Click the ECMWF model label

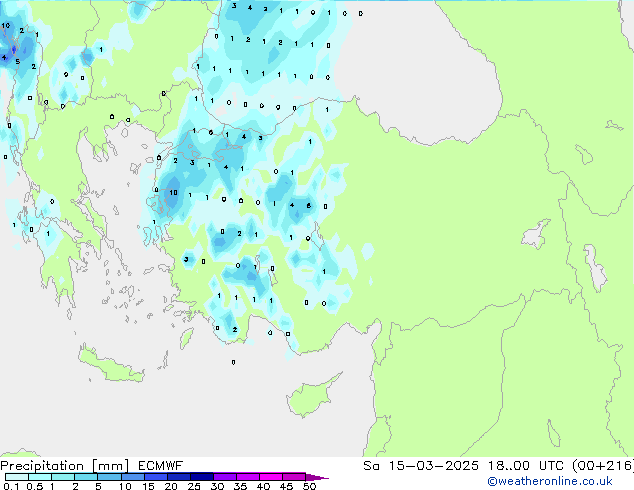tap(161, 466)
